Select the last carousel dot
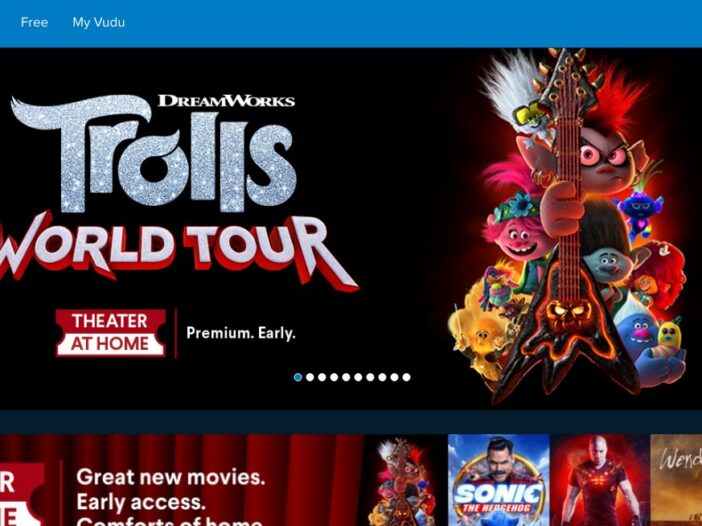 point(406,377)
